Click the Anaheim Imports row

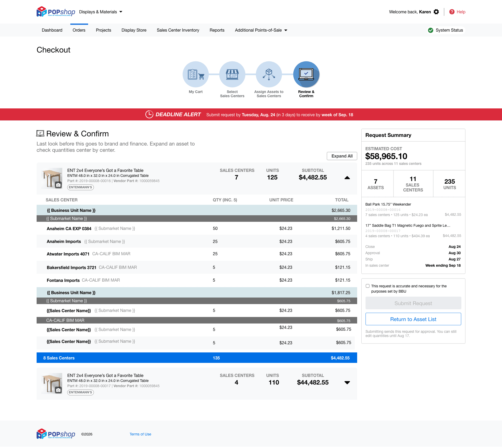pyautogui.click(x=197, y=241)
